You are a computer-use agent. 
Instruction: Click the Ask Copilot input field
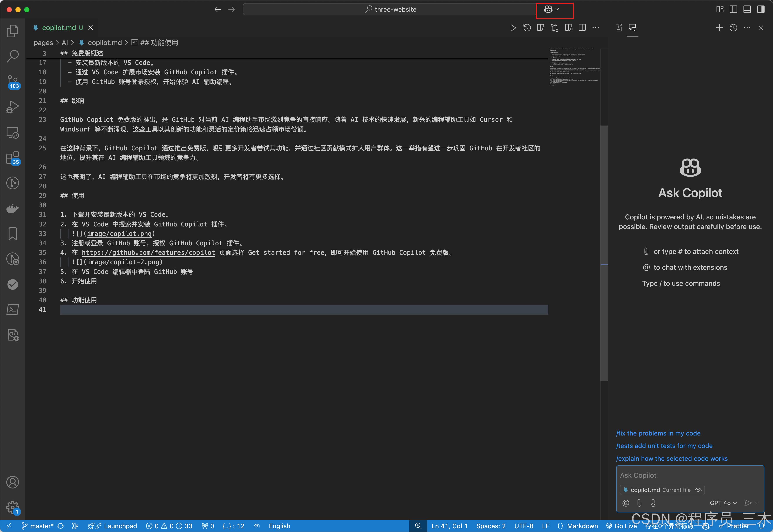690,475
